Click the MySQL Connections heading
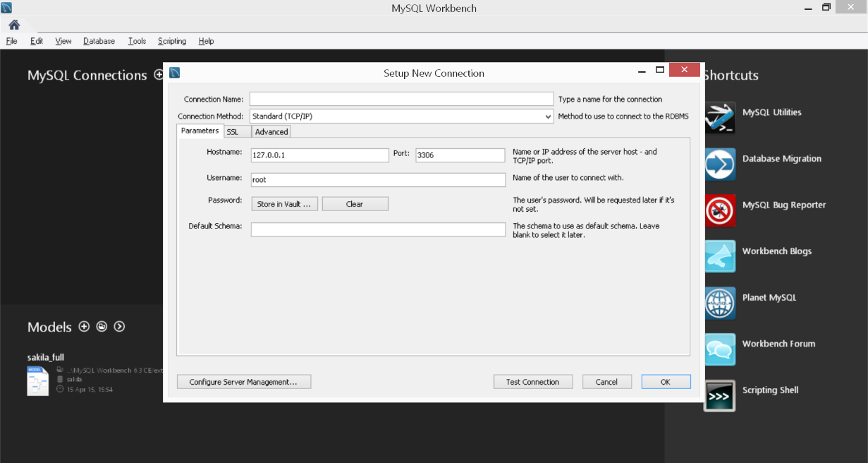 tap(87, 75)
